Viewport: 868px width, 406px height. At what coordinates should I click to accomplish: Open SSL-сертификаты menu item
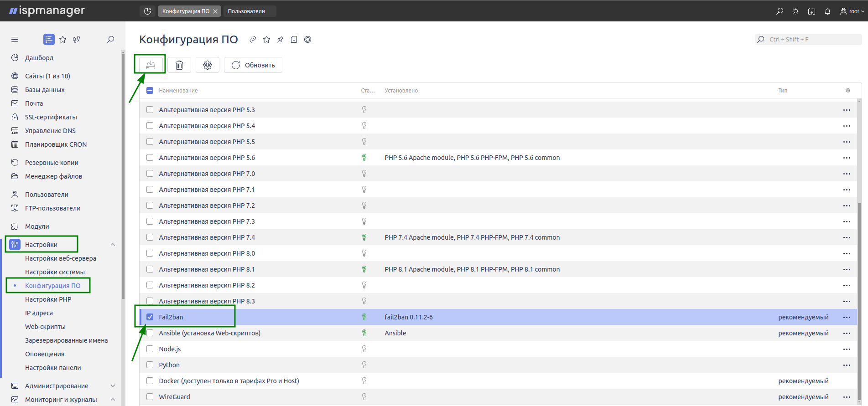(x=51, y=117)
